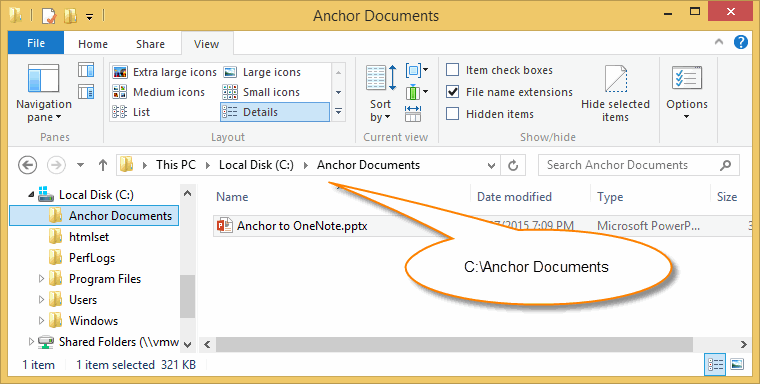The height and width of the screenshot is (384, 760).
Task: Click This PC in the address bar
Action: 175,165
